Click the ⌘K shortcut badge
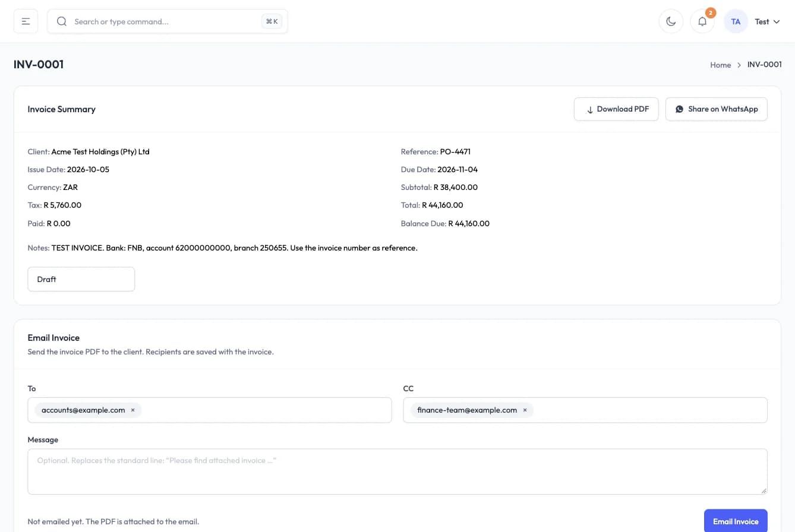This screenshot has width=795, height=532. point(272,21)
